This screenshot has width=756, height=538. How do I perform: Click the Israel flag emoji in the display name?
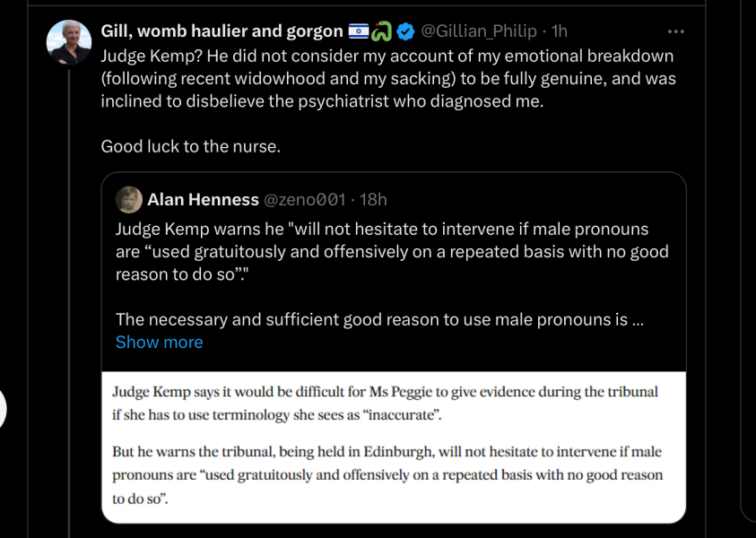357,31
